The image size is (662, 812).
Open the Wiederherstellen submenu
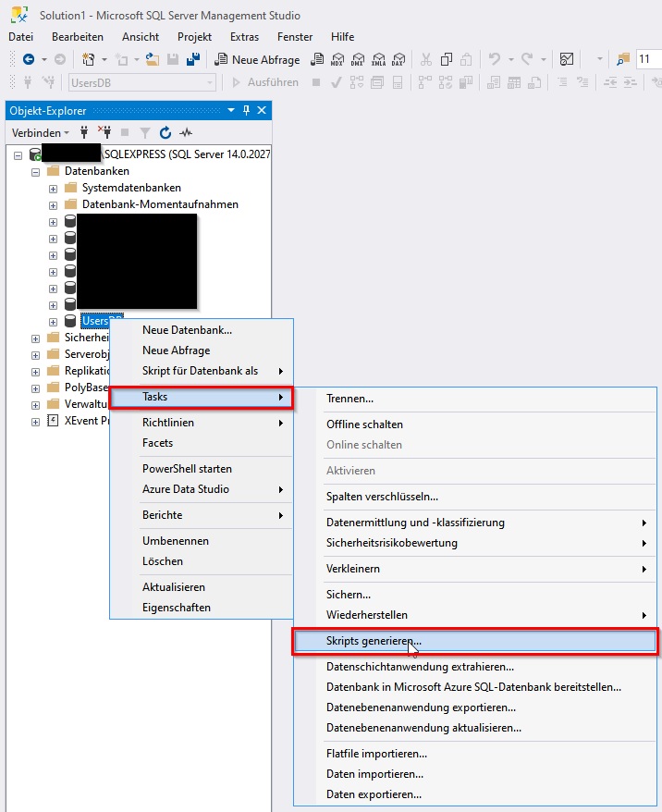pyautogui.click(x=475, y=615)
